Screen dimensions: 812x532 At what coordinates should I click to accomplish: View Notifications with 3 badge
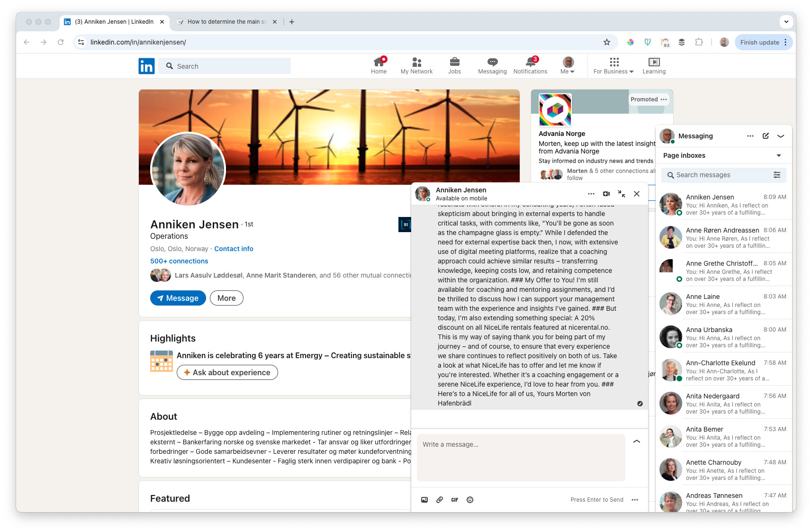530,66
